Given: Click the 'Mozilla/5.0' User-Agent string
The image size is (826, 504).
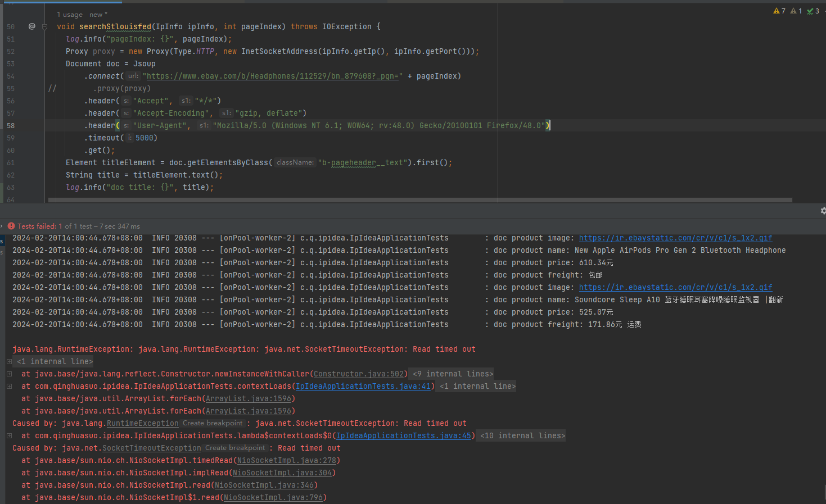Looking at the screenshot, I should (379, 125).
